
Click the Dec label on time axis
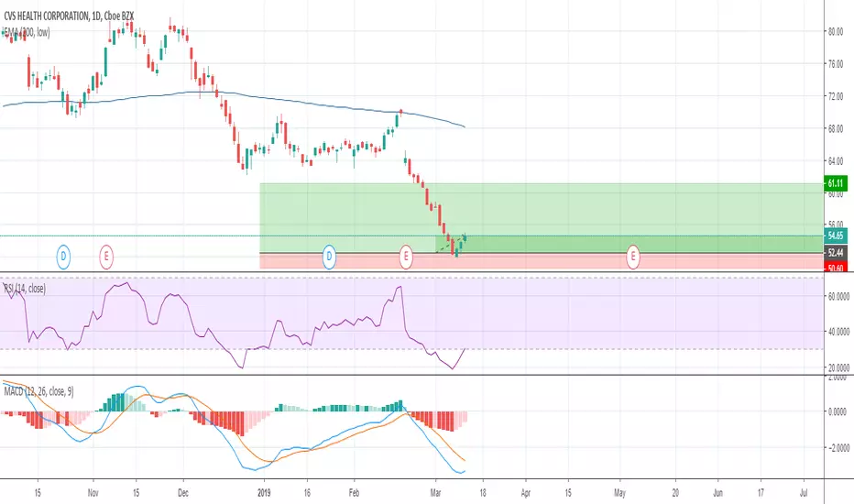(183, 493)
